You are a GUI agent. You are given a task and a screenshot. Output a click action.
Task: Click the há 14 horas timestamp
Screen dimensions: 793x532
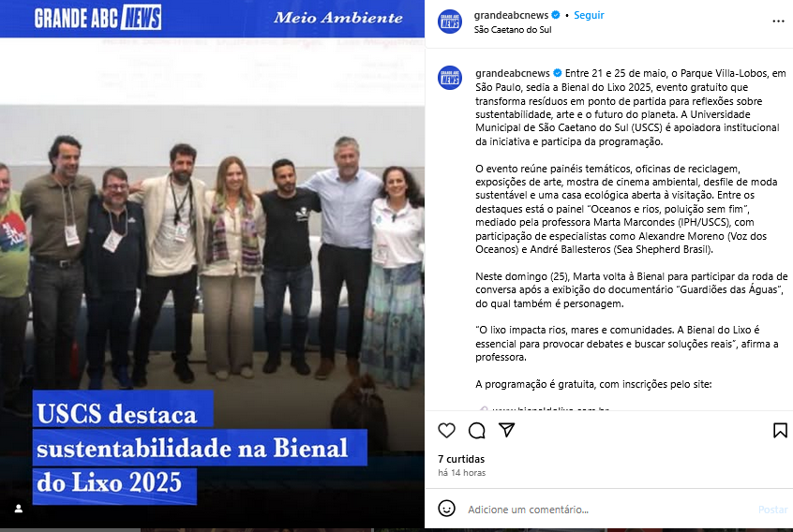462,473
